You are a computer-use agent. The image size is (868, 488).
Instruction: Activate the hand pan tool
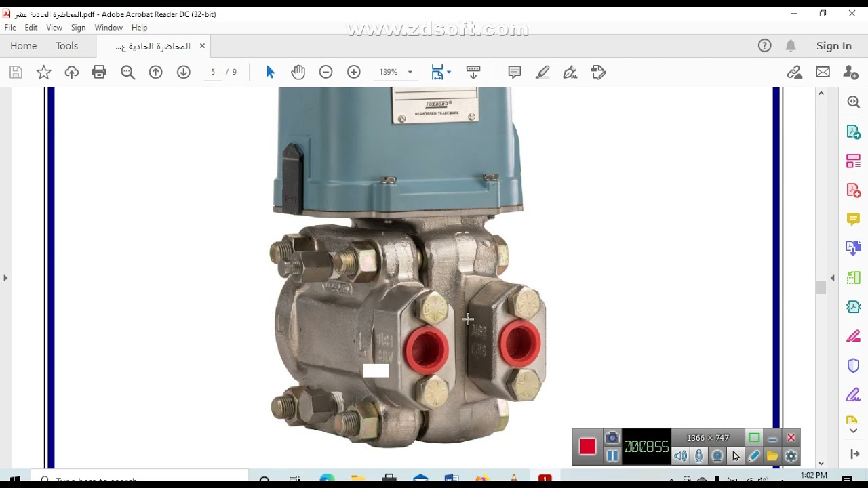click(x=298, y=73)
